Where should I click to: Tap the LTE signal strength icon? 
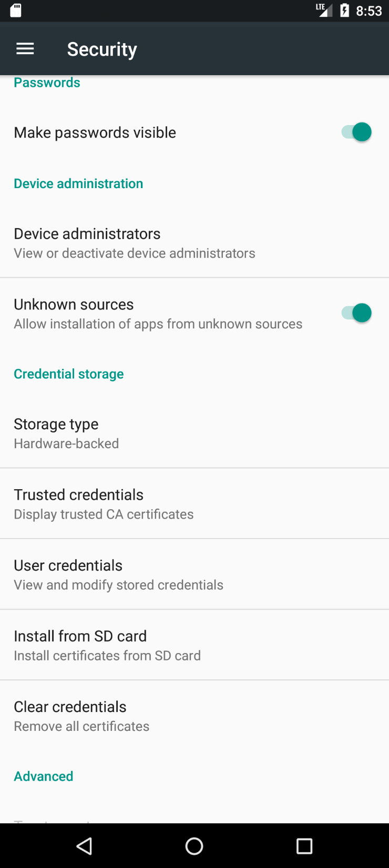[x=324, y=10]
